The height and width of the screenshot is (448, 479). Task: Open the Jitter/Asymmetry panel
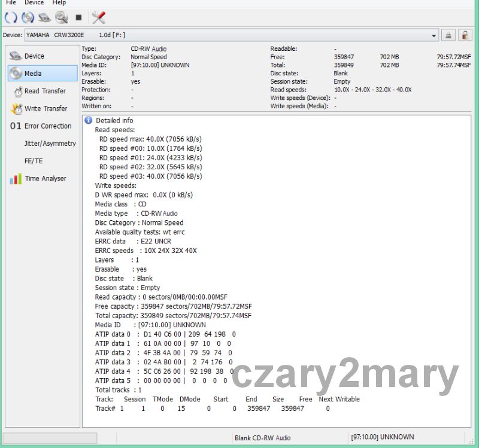pyautogui.click(x=50, y=144)
